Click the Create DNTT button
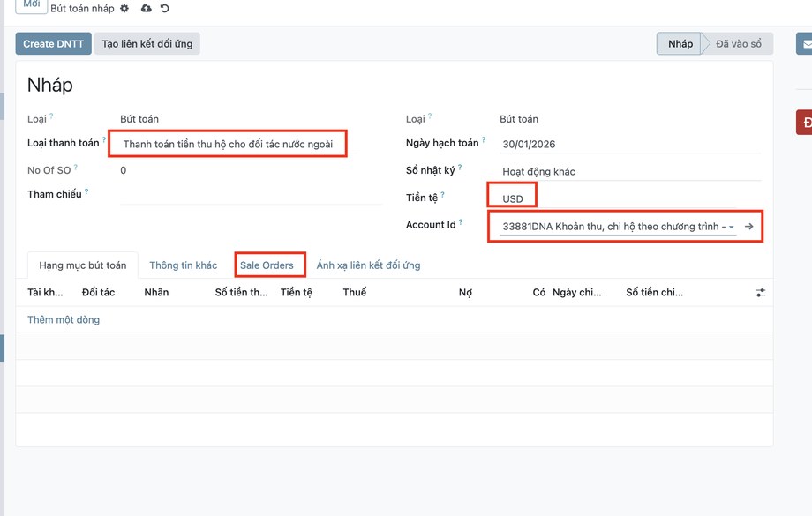The width and height of the screenshot is (812, 516). pos(53,44)
